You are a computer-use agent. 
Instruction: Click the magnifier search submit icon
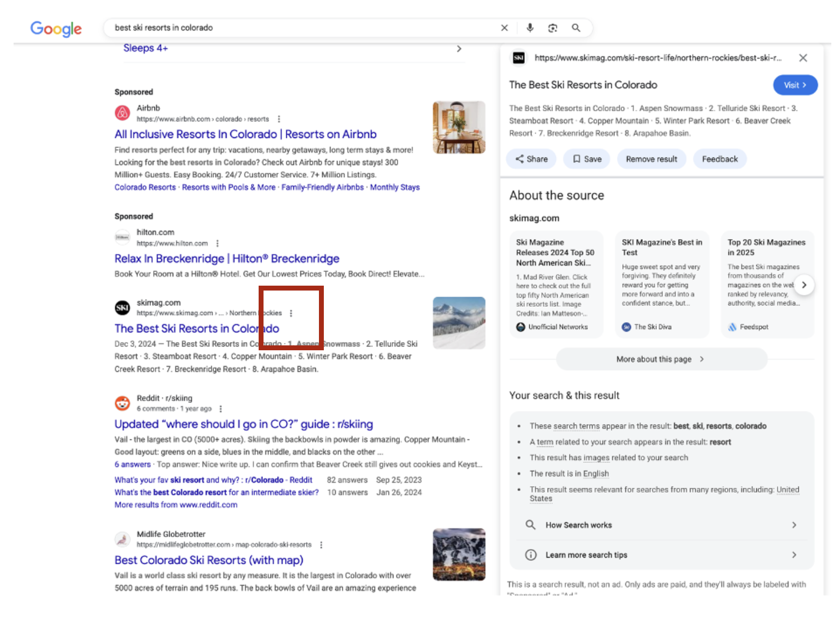click(x=576, y=28)
